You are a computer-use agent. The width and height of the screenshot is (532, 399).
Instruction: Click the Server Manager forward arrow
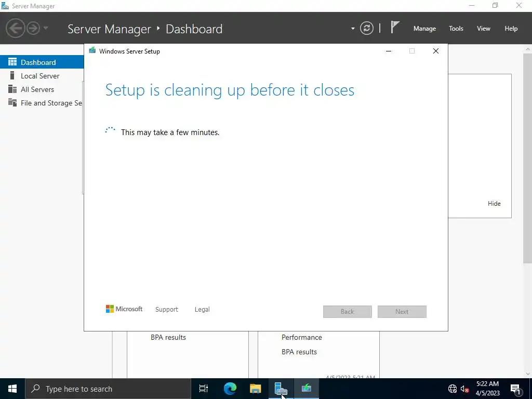pyautogui.click(x=33, y=28)
